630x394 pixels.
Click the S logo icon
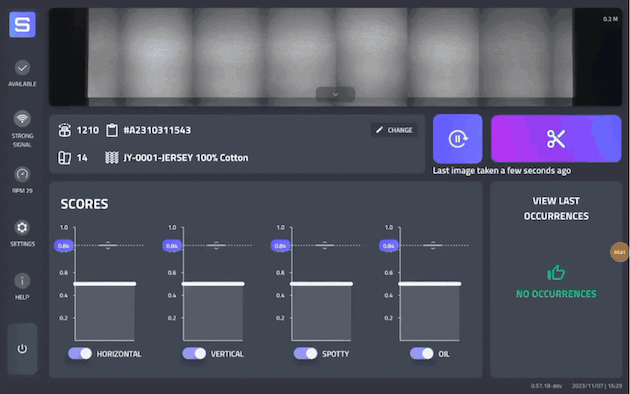coord(22,25)
